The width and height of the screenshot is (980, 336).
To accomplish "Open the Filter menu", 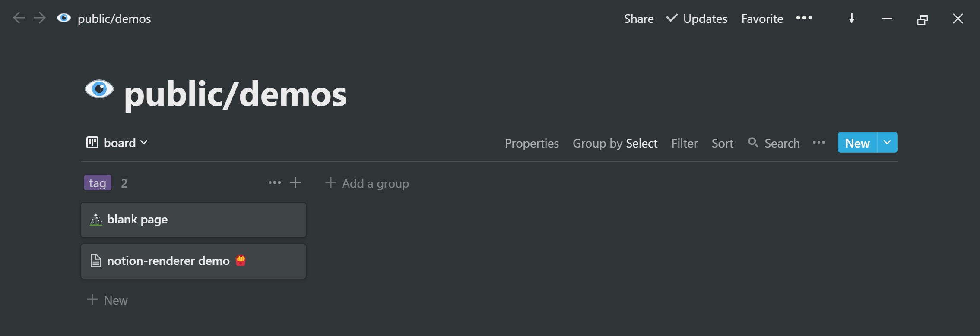I will (x=685, y=143).
